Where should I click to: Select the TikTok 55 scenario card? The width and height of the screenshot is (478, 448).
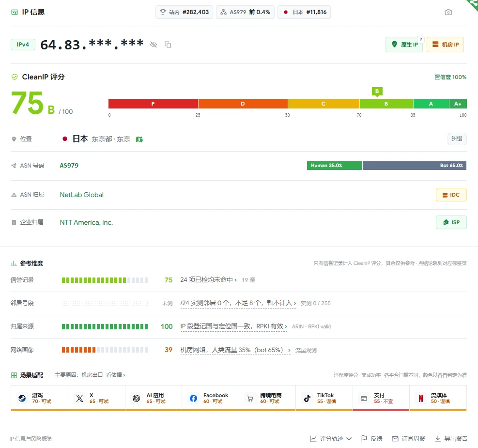(x=324, y=398)
